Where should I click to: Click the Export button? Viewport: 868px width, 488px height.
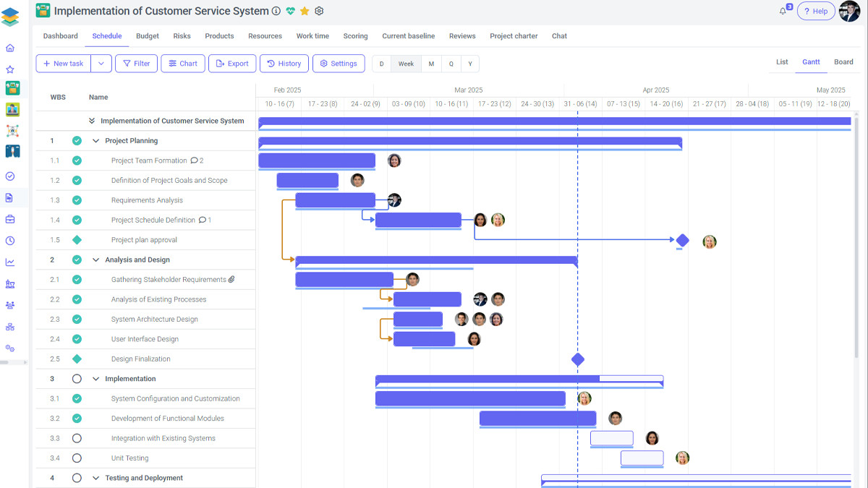232,64
